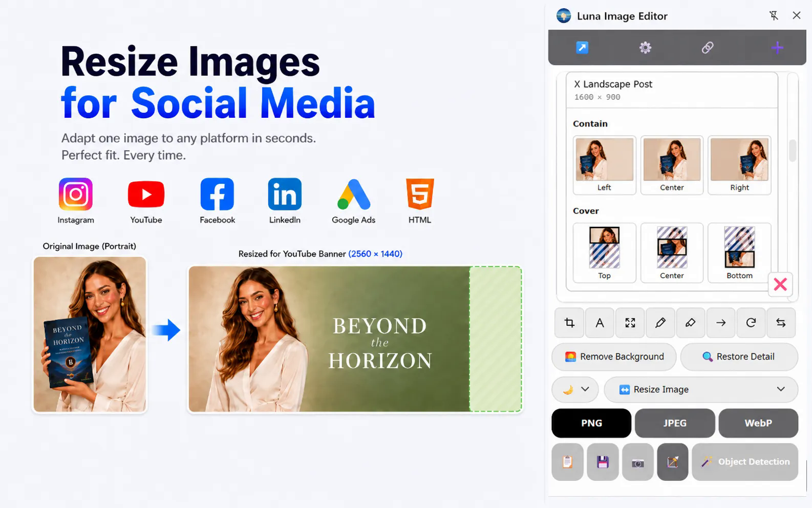Click the 1600 × 900 size text
The height and width of the screenshot is (508, 812).
point(597,97)
